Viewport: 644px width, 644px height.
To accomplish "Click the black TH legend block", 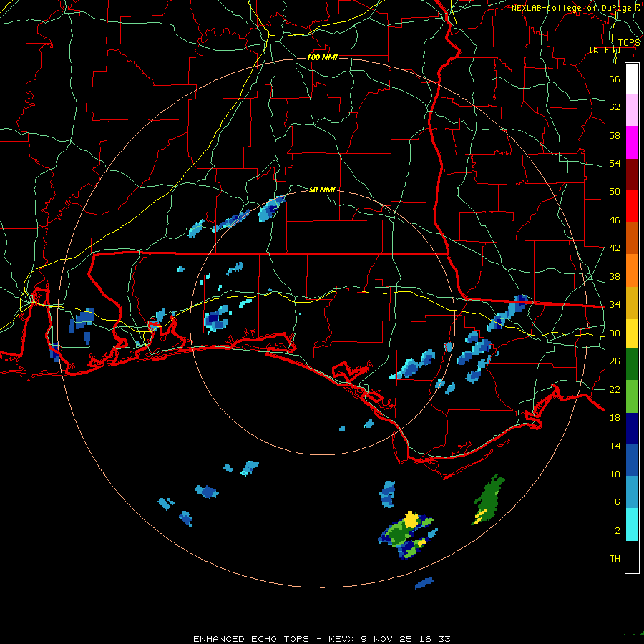I will 632,557.
